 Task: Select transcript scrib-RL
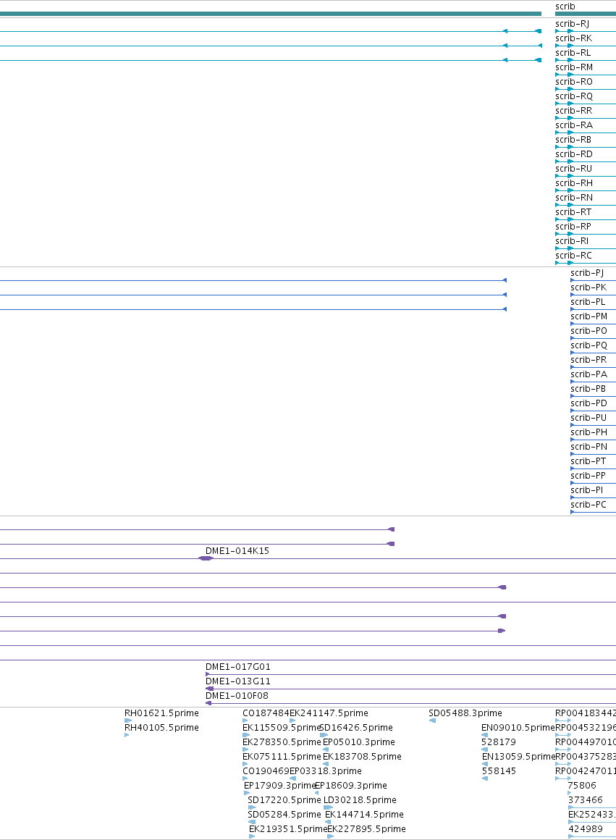point(573,52)
